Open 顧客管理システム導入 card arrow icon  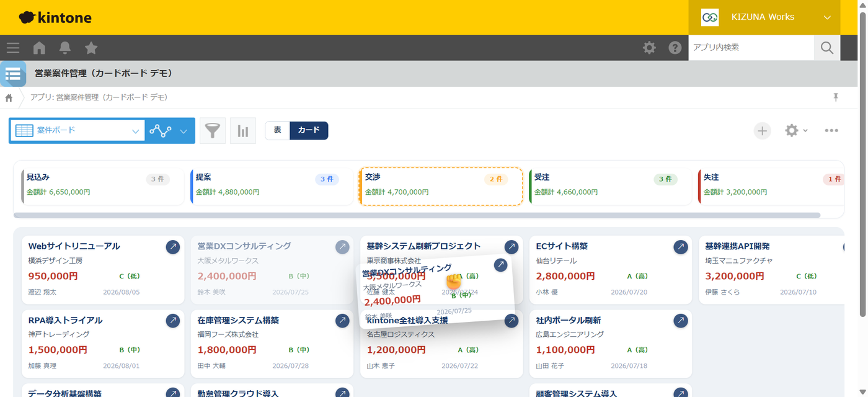point(681,393)
